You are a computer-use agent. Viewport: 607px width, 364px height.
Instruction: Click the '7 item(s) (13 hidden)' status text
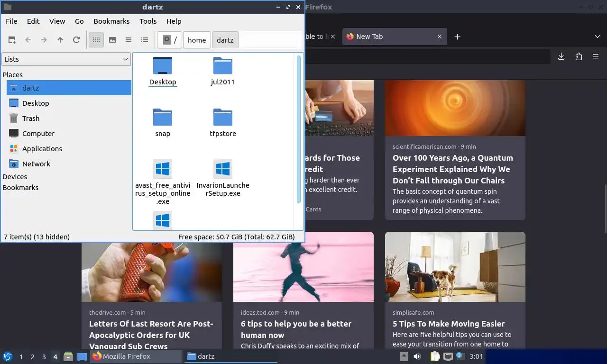point(37,237)
